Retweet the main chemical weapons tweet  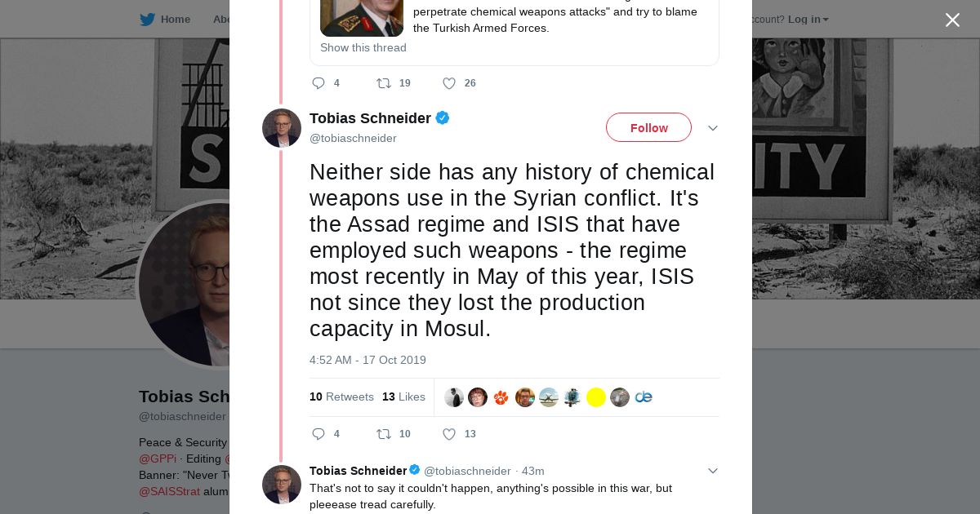coord(384,434)
